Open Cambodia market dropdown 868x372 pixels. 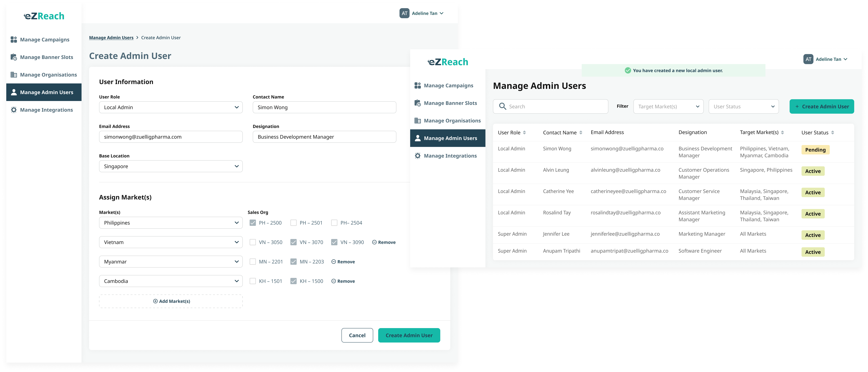[171, 281]
